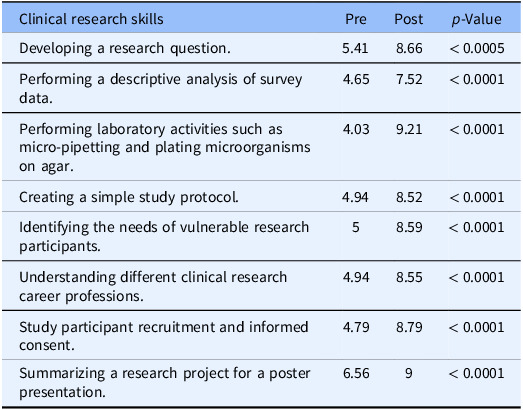
Task: Click the 'p-Value' column header
Action: click(x=477, y=20)
